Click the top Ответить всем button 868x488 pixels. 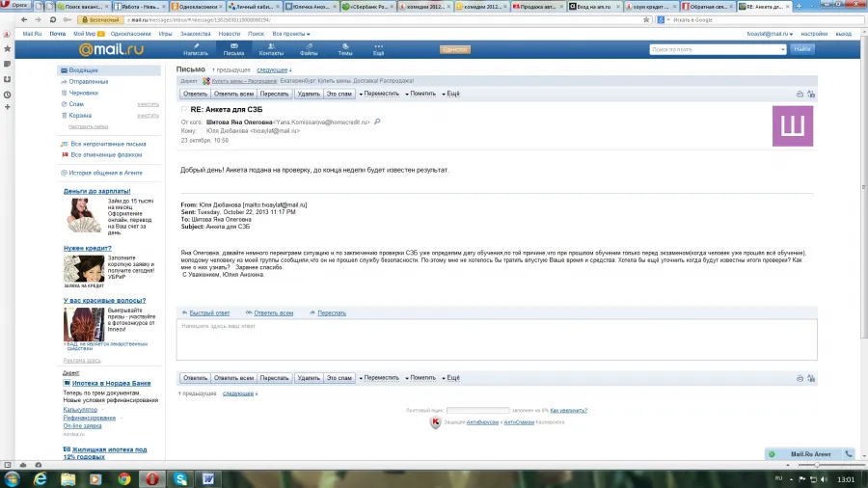click(233, 95)
